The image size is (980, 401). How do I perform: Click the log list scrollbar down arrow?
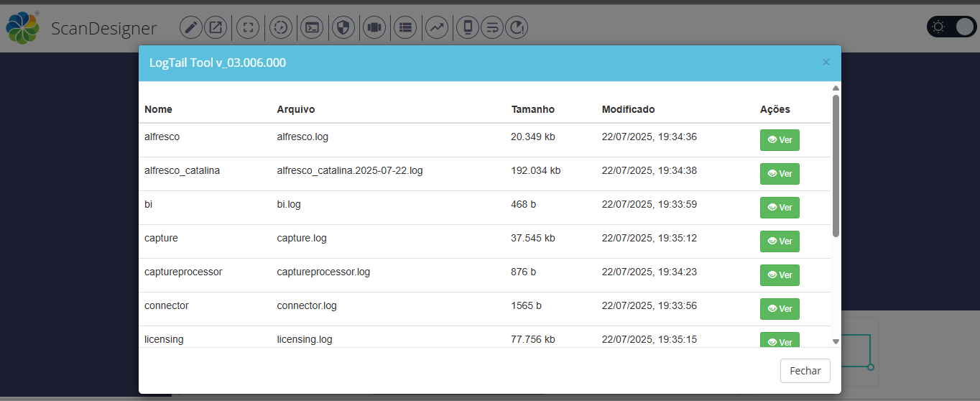pos(836,341)
